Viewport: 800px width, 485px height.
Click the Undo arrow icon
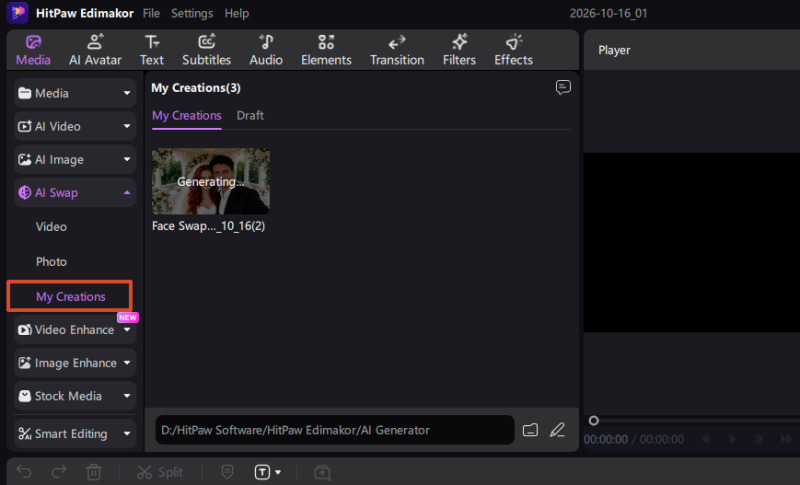(x=24, y=472)
